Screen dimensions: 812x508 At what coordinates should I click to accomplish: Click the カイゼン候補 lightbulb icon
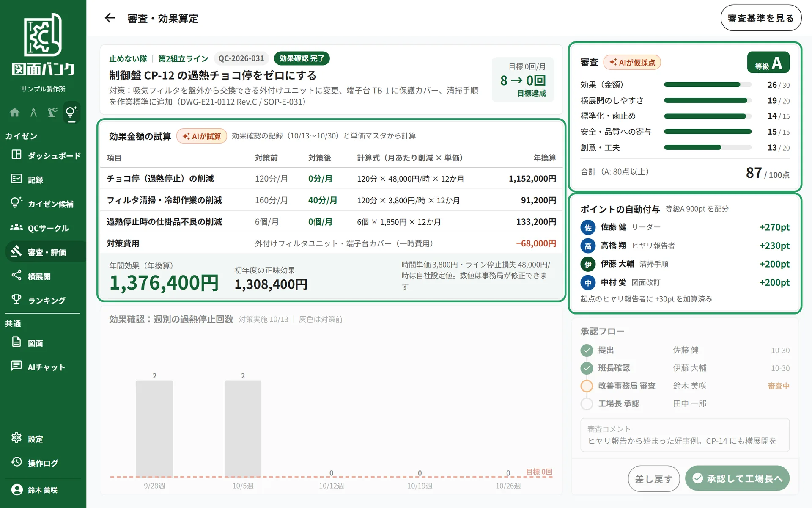pyautogui.click(x=16, y=203)
